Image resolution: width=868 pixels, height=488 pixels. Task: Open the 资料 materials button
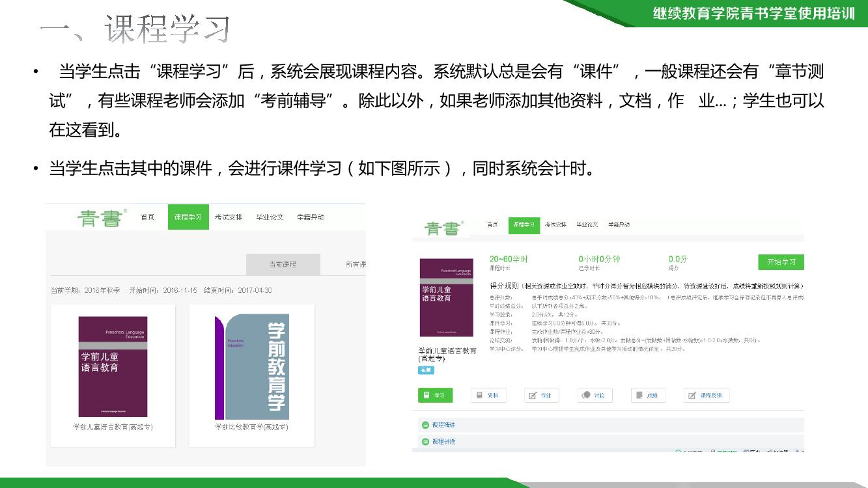pos(488,395)
